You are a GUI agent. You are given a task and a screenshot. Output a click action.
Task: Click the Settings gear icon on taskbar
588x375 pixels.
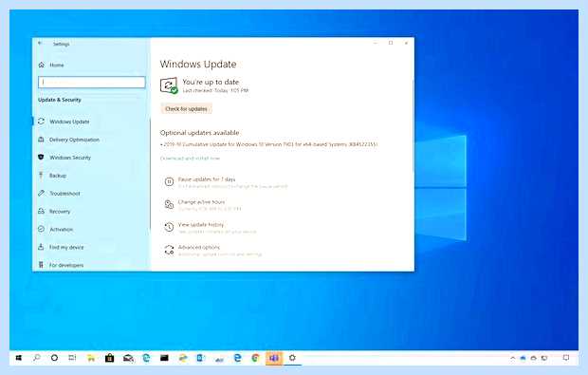(x=292, y=358)
